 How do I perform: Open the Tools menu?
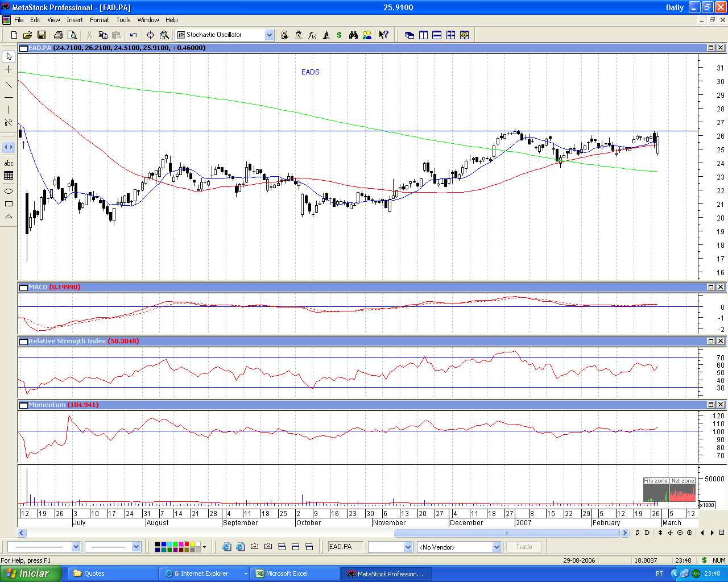tap(123, 20)
